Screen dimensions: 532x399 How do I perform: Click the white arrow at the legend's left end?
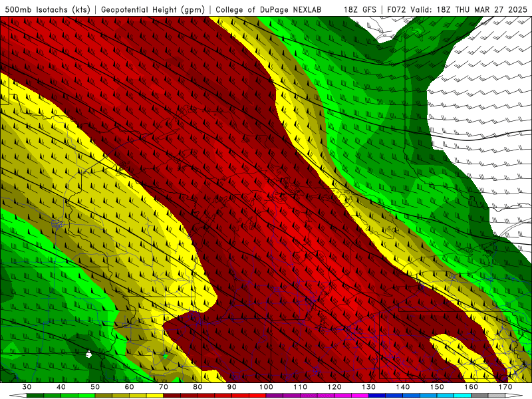pyautogui.click(x=18, y=396)
